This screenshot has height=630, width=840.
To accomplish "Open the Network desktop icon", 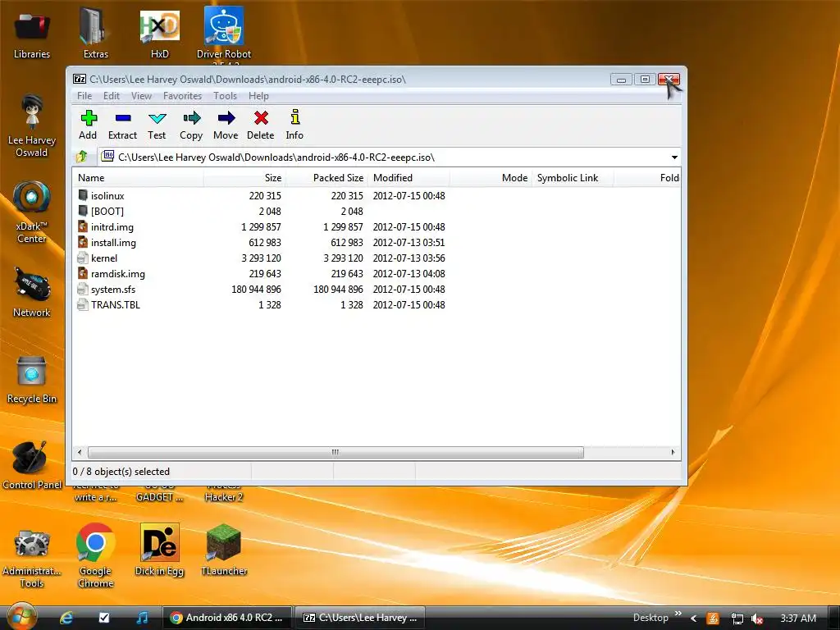I will tap(32, 293).
